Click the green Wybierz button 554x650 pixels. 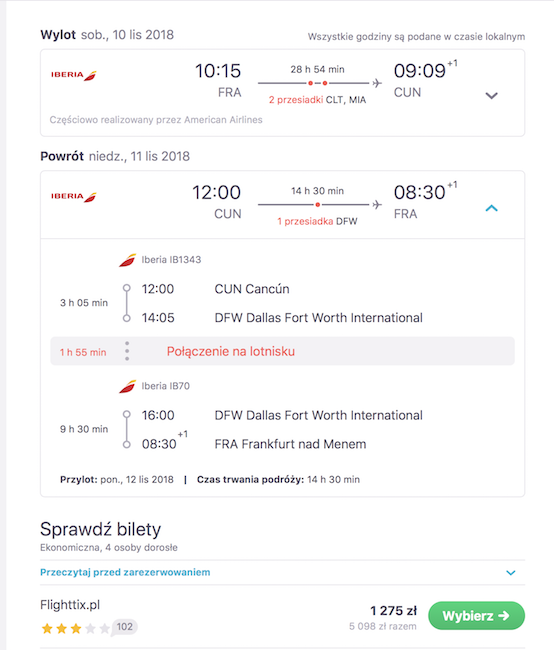pyautogui.click(x=476, y=616)
